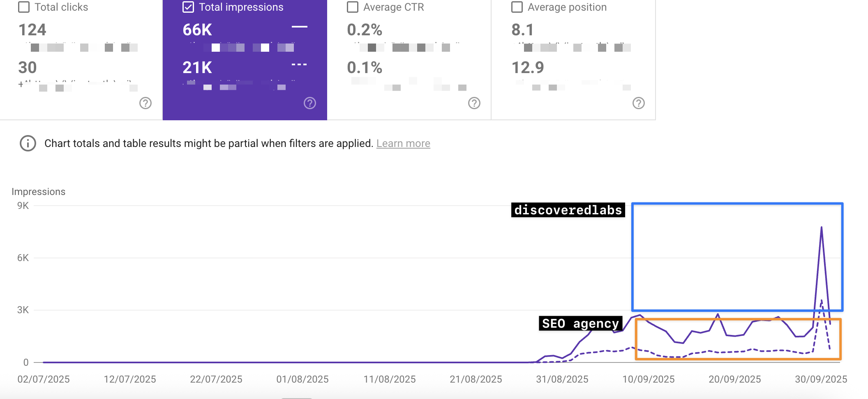Uncheck the Total impressions checkbox
868x399 pixels.
click(188, 7)
